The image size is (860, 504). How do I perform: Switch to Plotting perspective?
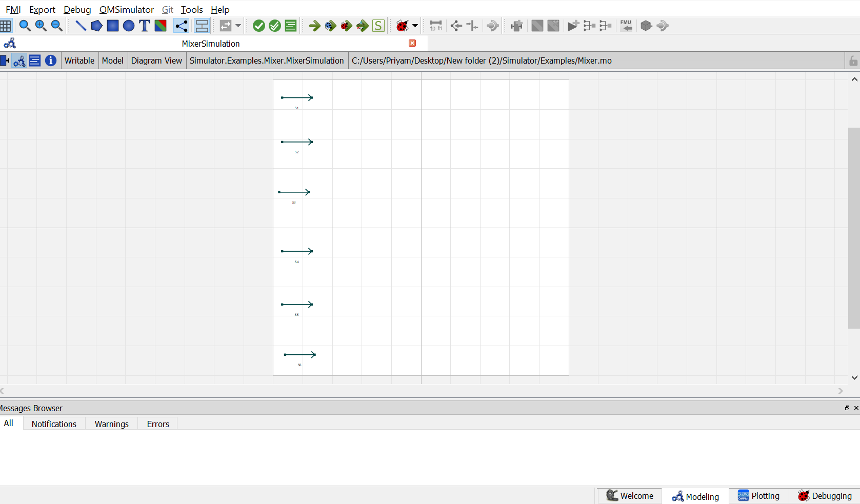758,496
